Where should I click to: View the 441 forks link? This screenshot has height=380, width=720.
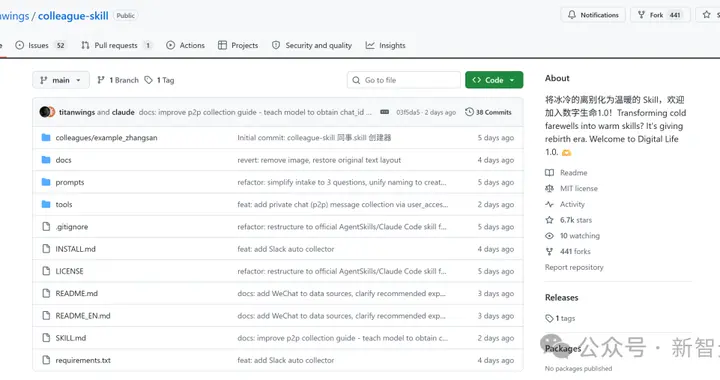click(568, 251)
